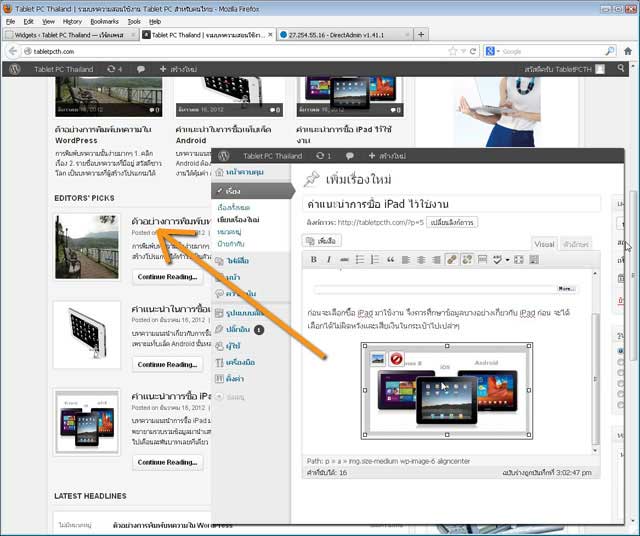
Task: Open the bookmark star dropdown arrow
Action: coord(463,51)
